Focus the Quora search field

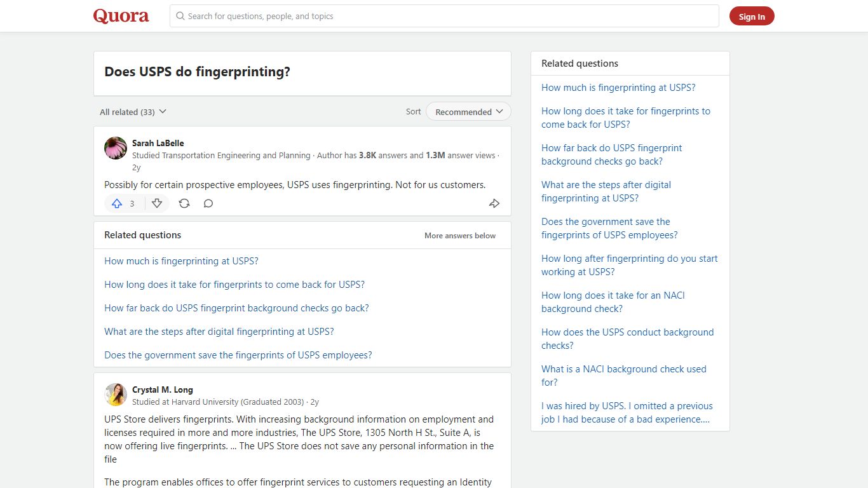coord(444,16)
